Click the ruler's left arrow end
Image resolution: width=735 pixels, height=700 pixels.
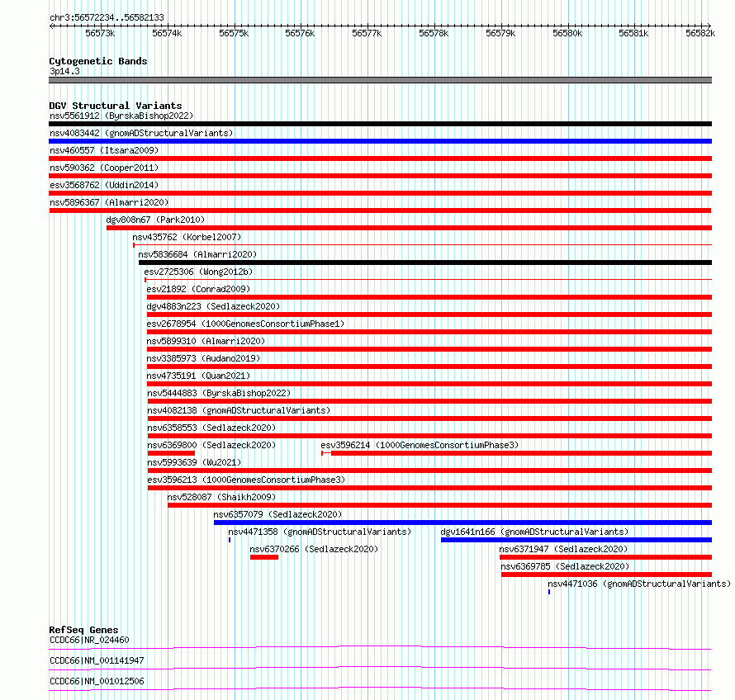point(51,26)
